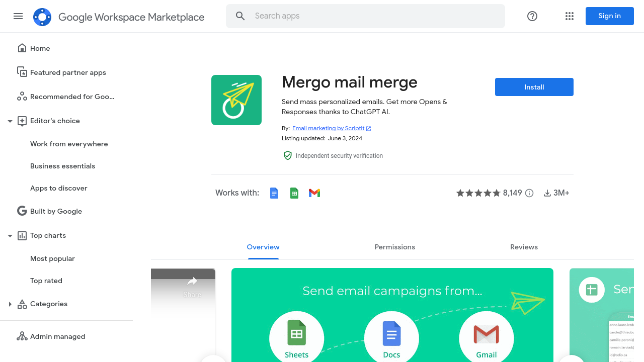Image resolution: width=644 pixels, height=362 pixels.
Task: Click the Mergo mail merge title
Action: (350, 82)
